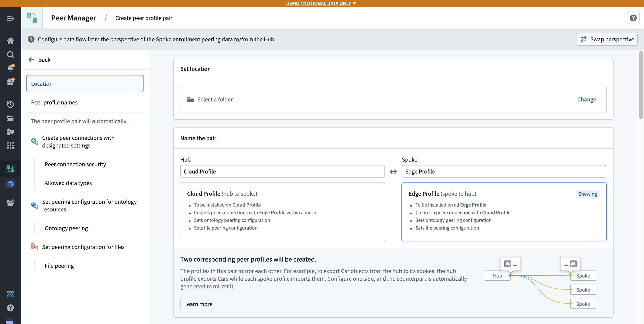This screenshot has width=644, height=324.
Task: Select the Edge Profile spoke to hub card
Action: click(x=504, y=212)
